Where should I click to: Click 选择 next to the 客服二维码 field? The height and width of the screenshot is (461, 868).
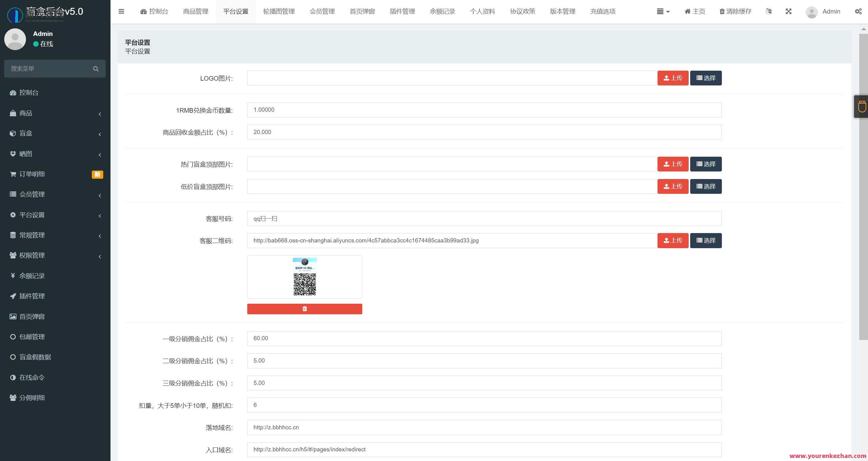pos(706,240)
